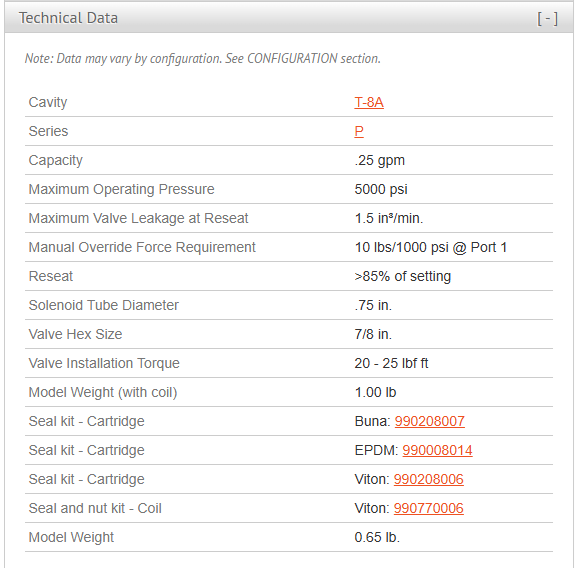Select the >85% of setting value
The width and height of the screenshot is (587, 568).
(x=402, y=276)
